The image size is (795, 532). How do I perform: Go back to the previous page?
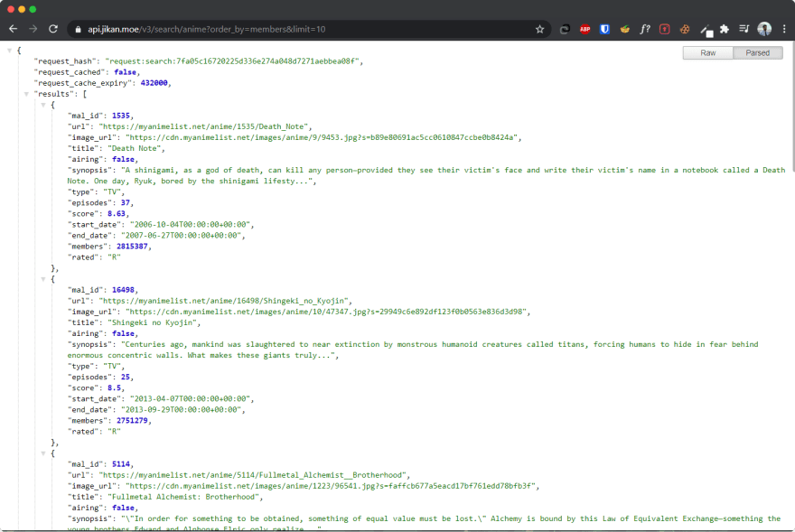tap(14, 29)
